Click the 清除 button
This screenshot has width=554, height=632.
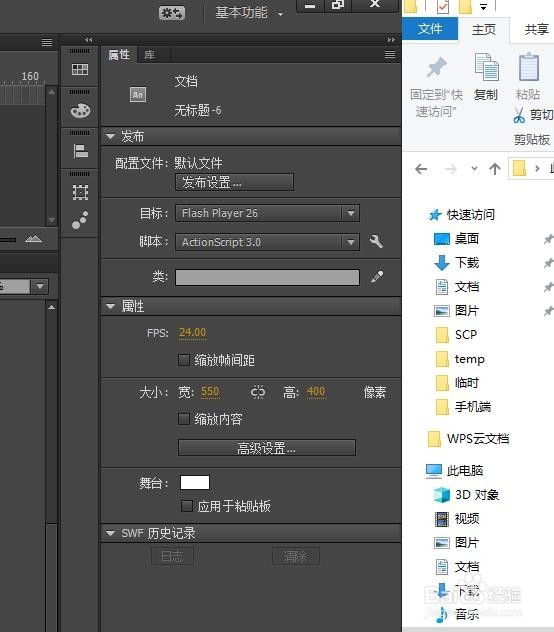coord(296,556)
